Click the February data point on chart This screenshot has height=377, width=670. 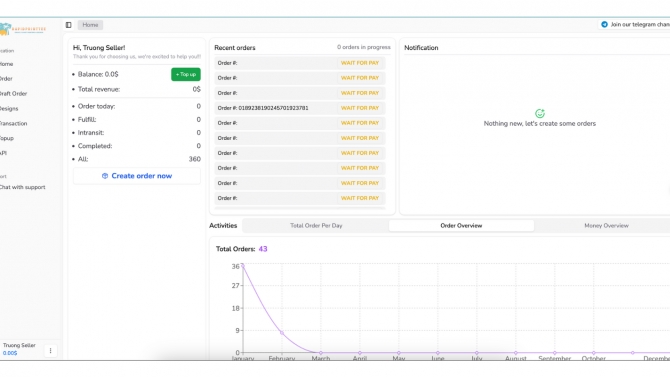point(282,333)
